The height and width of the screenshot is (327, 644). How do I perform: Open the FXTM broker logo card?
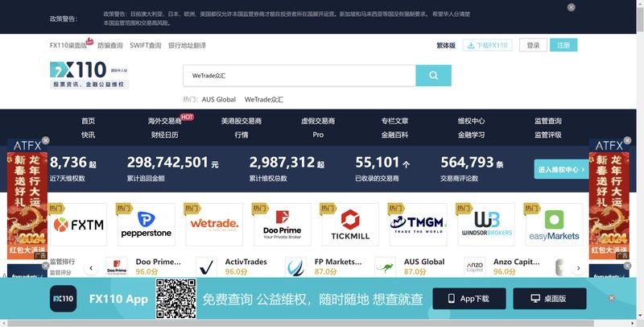coord(78,225)
